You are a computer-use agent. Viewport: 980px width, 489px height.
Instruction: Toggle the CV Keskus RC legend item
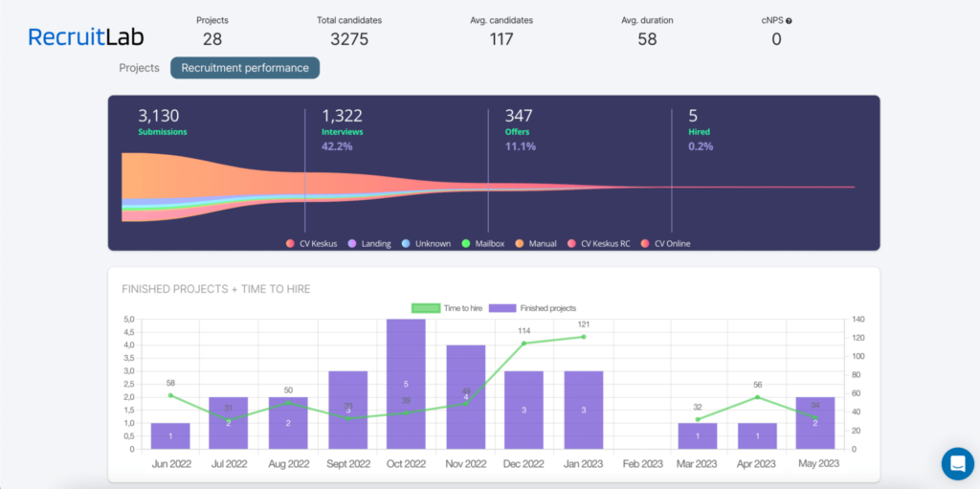[599, 243]
